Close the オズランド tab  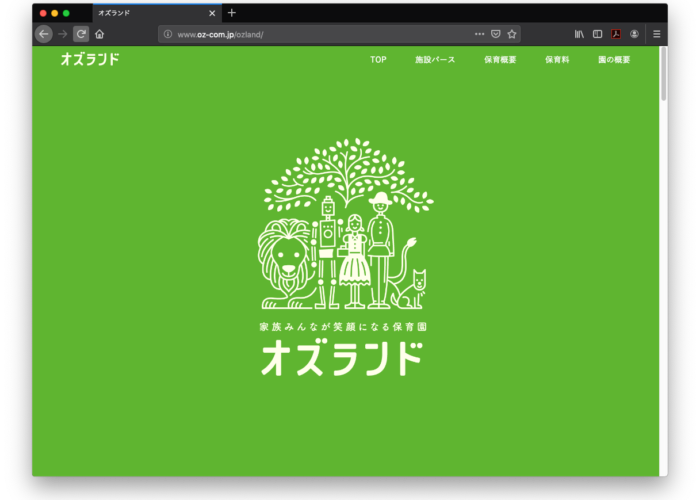coord(212,13)
